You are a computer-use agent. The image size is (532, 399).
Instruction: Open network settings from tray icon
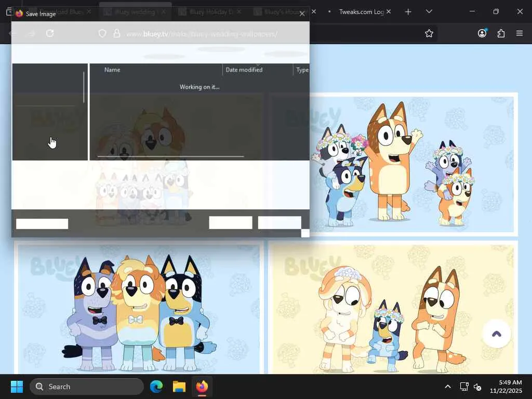click(464, 387)
